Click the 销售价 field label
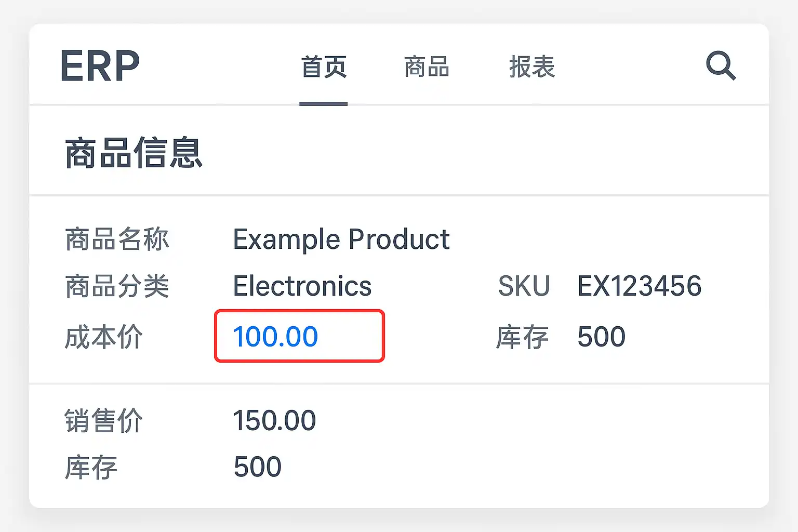The image size is (798, 532). tap(103, 420)
